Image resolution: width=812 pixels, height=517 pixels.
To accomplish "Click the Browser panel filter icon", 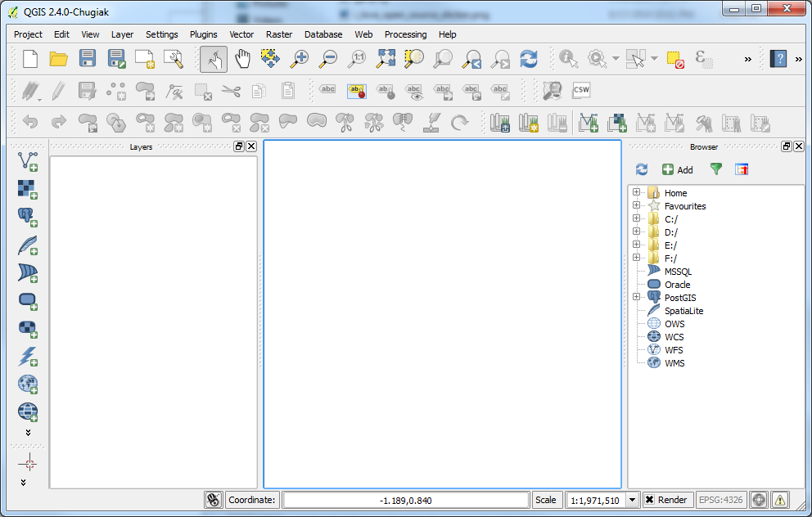I will tap(716, 169).
